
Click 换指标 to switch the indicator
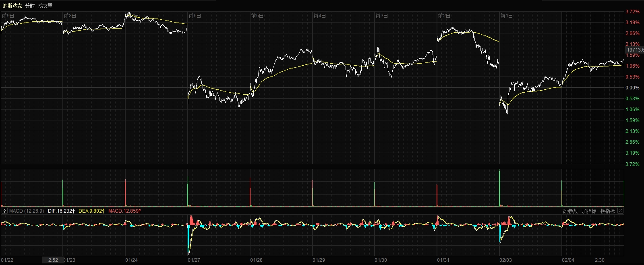607,211
